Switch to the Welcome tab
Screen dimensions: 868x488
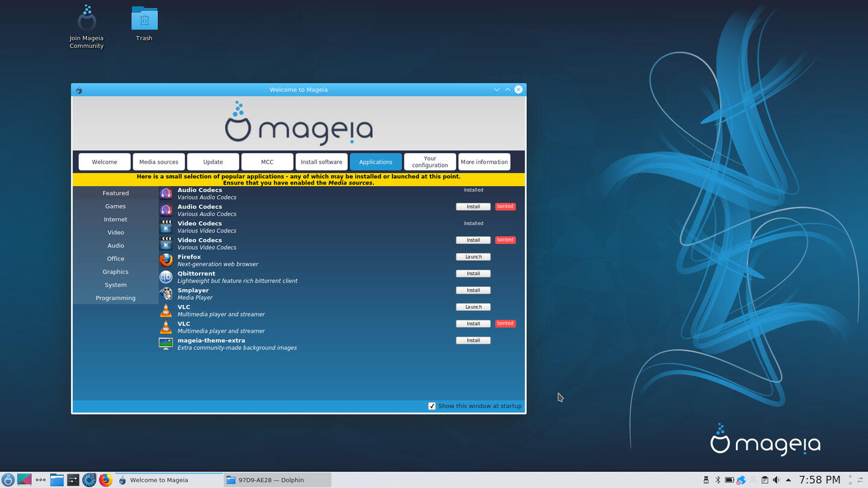(x=104, y=162)
